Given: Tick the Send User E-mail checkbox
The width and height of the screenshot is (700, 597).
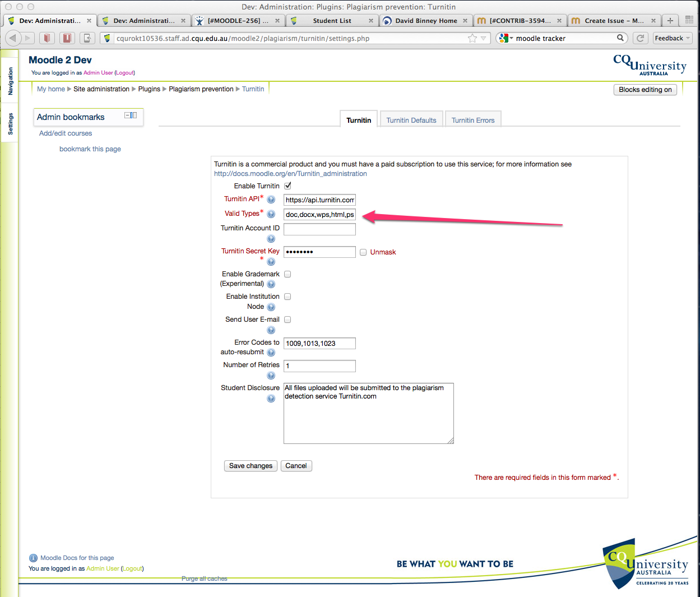Looking at the screenshot, I should click(288, 320).
